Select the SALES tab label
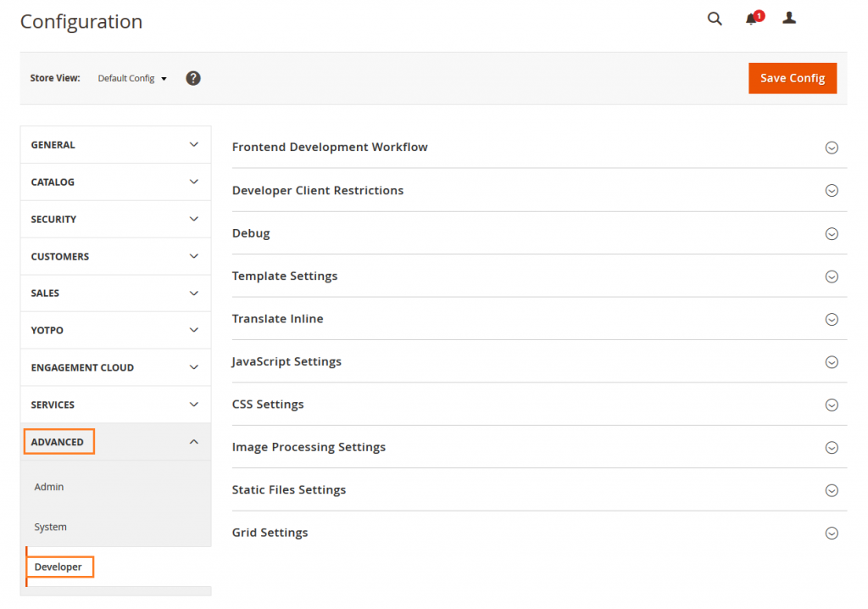Viewport: 868px width, 609px height. coord(45,293)
